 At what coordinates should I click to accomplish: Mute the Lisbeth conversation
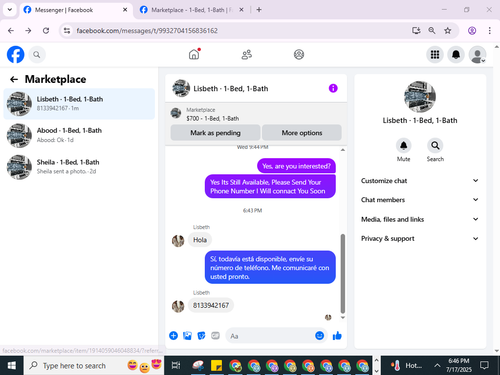pyautogui.click(x=403, y=146)
